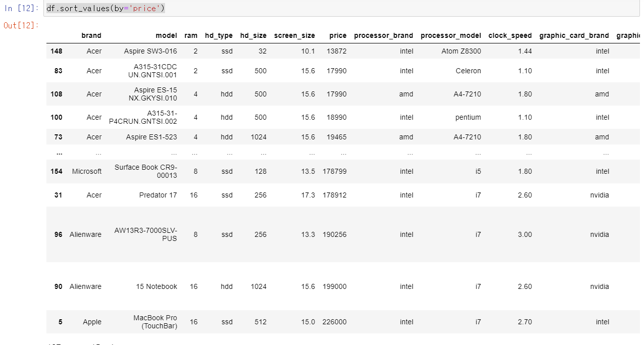Click the Aspire ES1-523 model cell
This screenshot has height=345, width=644.
pyautogui.click(x=151, y=137)
